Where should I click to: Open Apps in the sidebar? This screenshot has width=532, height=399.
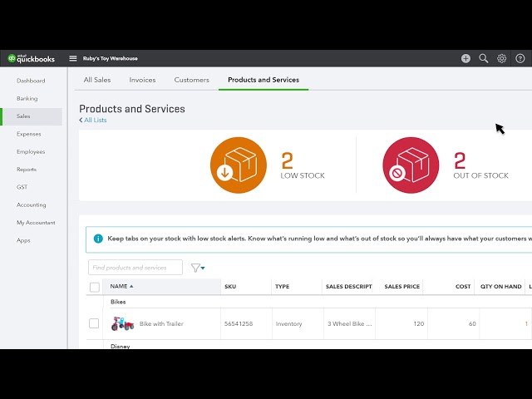23,240
